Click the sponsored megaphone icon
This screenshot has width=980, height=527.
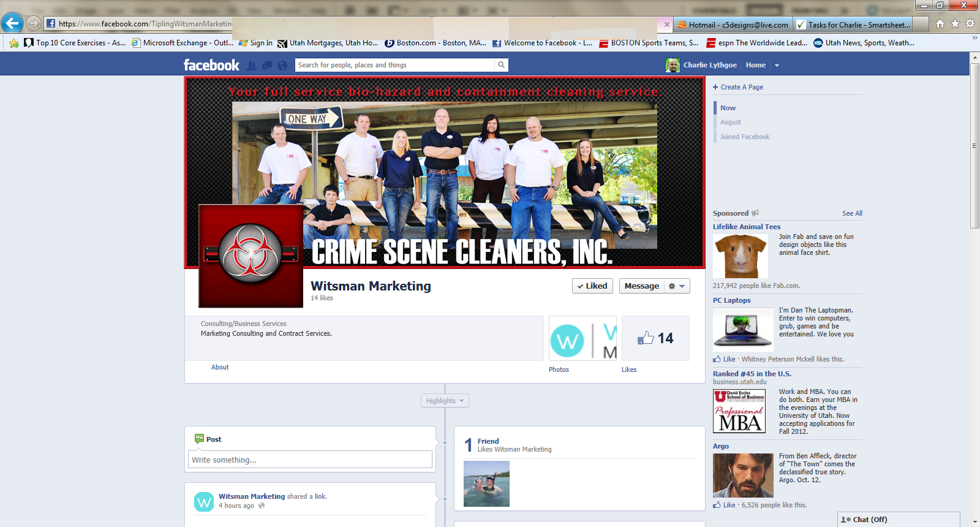click(x=755, y=213)
